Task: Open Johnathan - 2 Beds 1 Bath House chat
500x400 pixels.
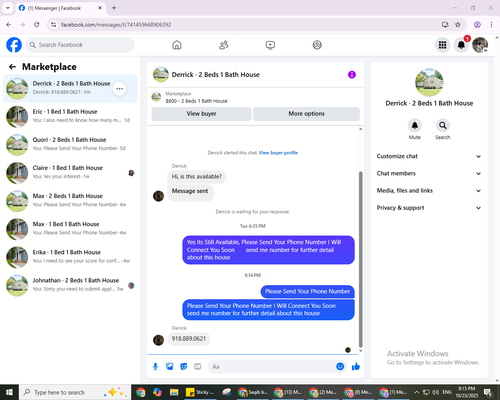Action: click(70, 286)
